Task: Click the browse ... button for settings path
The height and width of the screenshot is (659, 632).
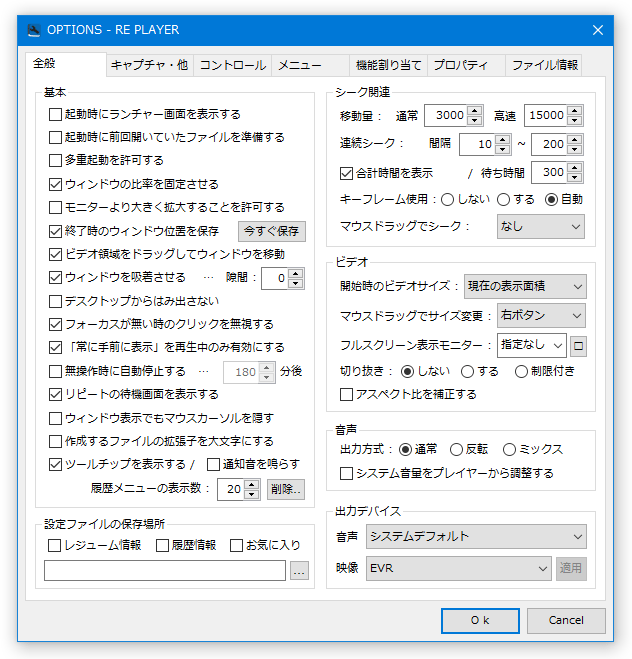Action: point(299,571)
